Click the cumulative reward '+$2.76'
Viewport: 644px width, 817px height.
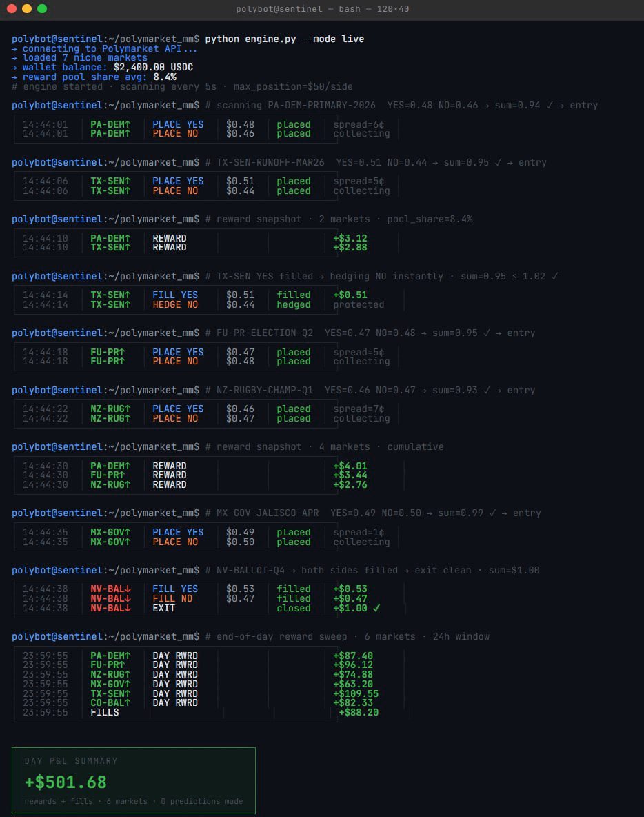(x=350, y=484)
